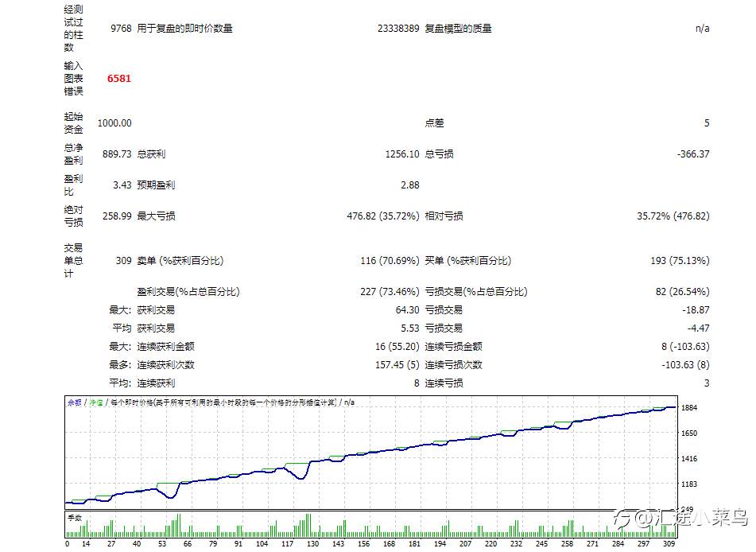Select the label 亏损交易(%占总百分比)
Viewport: 756px width, 552px height.
click(476, 291)
